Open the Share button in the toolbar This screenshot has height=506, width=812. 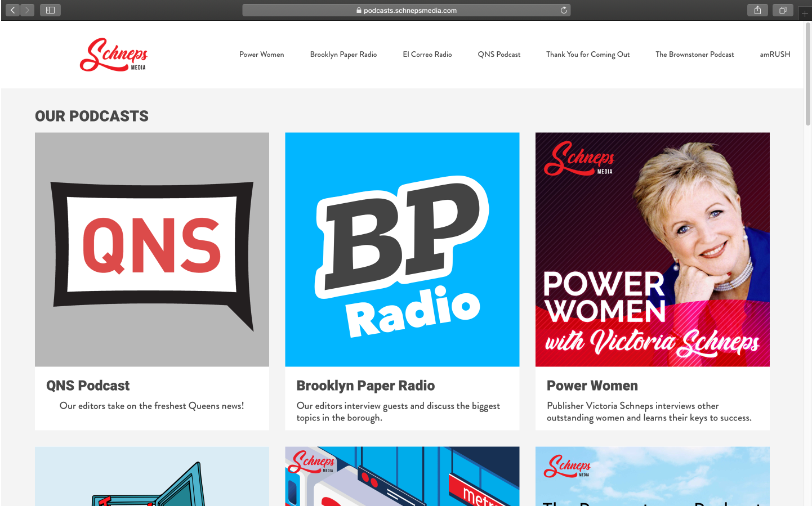tap(757, 10)
